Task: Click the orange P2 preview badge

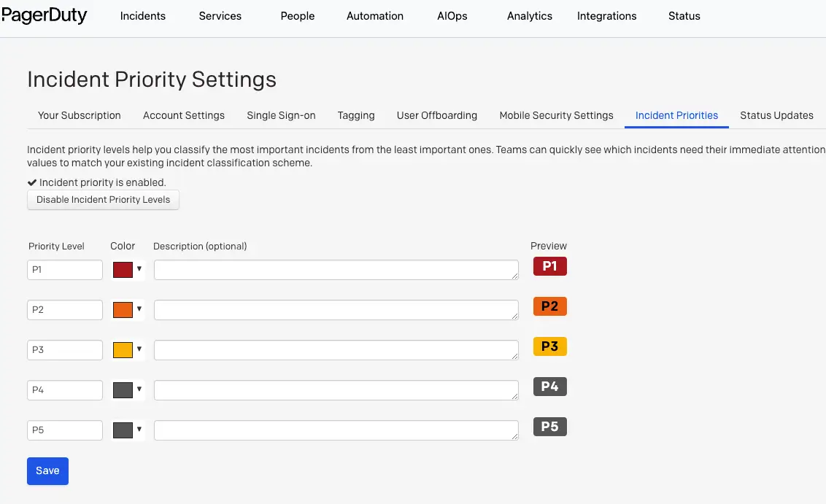Action: [550, 306]
